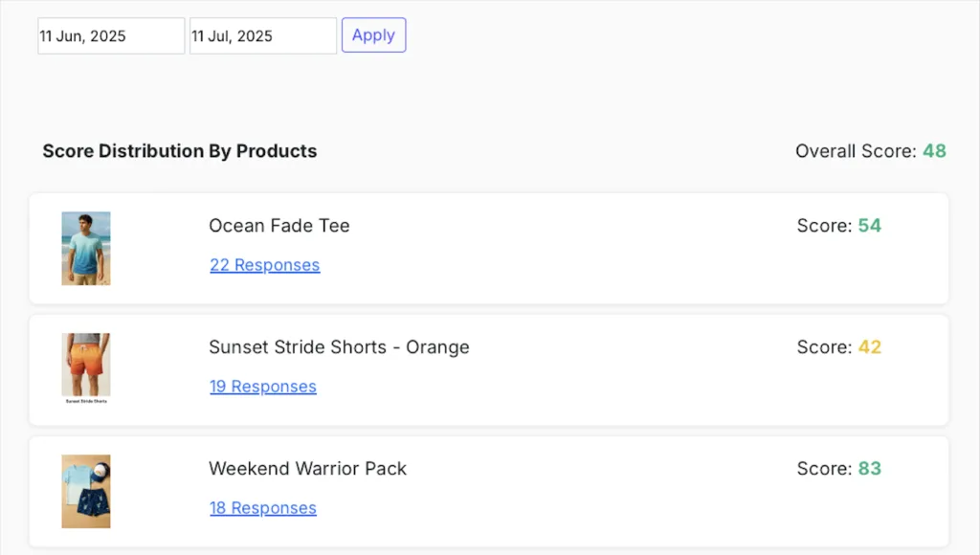Open the Ocean Fade Tee product thumbnail
The width and height of the screenshot is (980, 555).
point(86,248)
